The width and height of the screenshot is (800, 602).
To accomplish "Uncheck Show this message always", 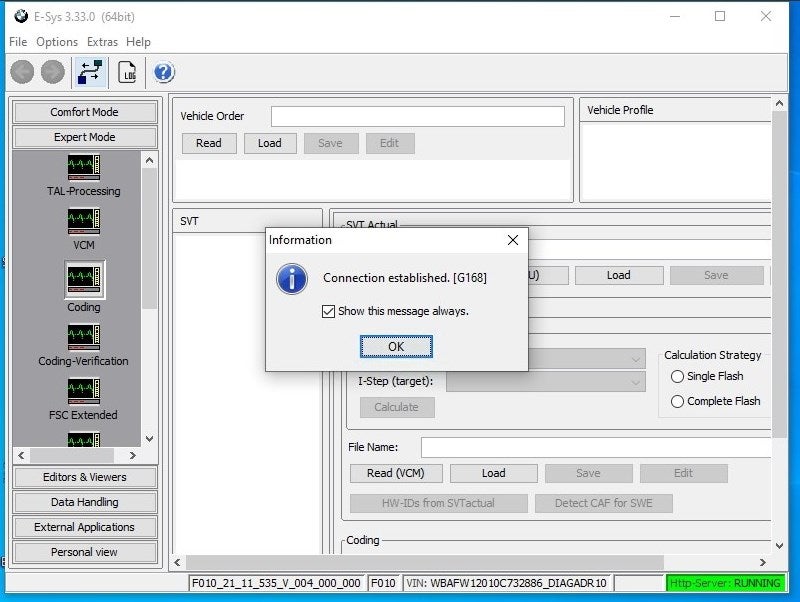I will (x=328, y=311).
